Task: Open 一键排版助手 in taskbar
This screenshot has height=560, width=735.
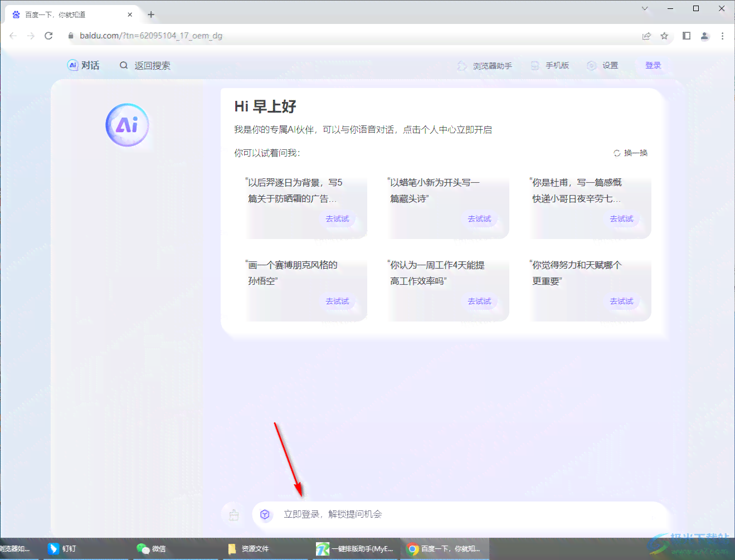Action: point(355,549)
